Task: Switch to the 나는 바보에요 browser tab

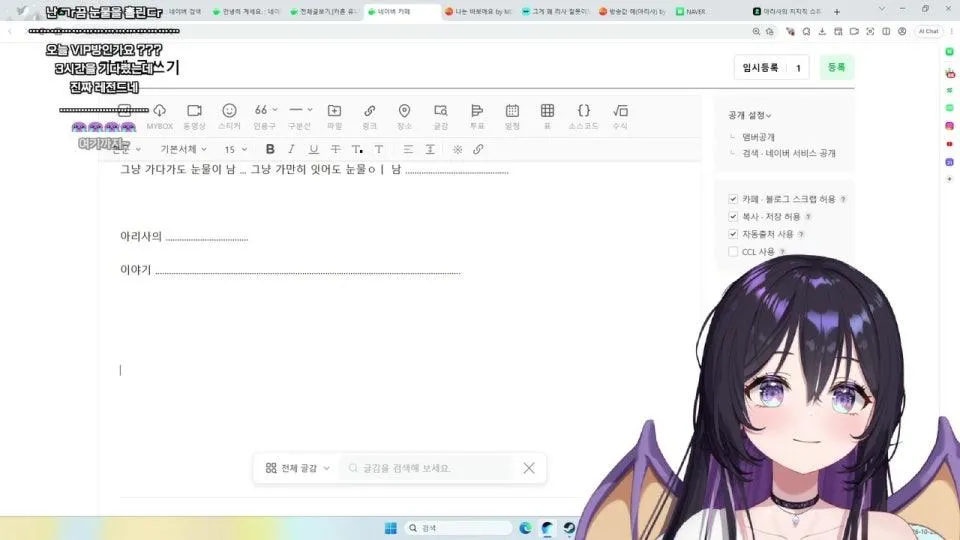Action: [x=480, y=12]
